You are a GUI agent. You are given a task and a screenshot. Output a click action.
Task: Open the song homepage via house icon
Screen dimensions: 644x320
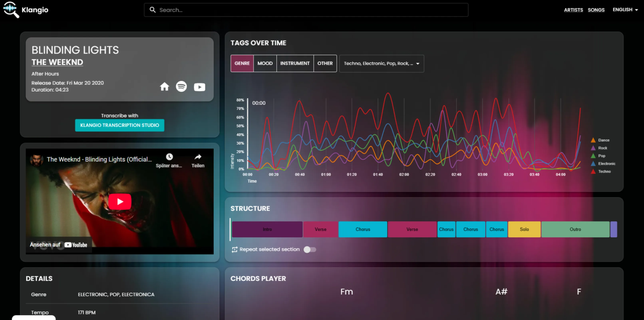point(164,87)
